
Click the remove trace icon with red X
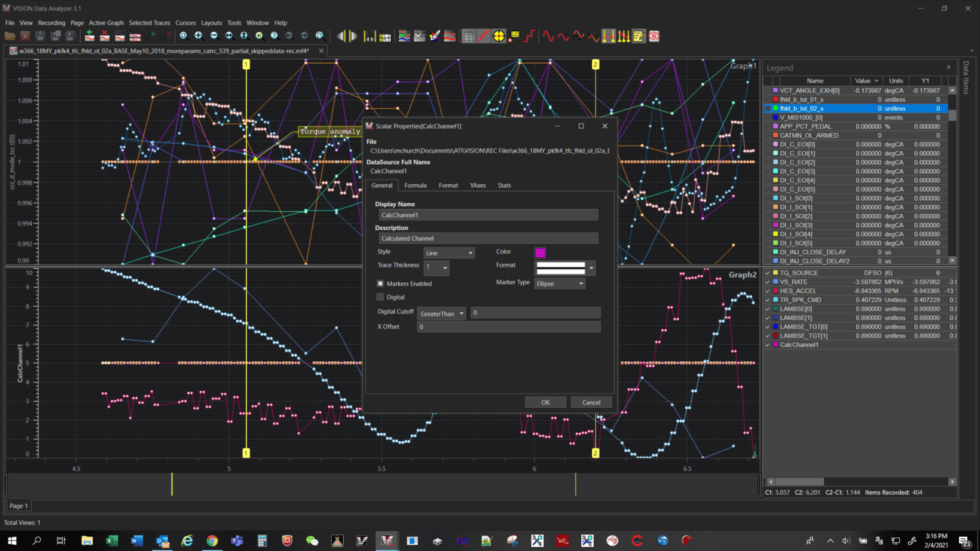coord(105,36)
